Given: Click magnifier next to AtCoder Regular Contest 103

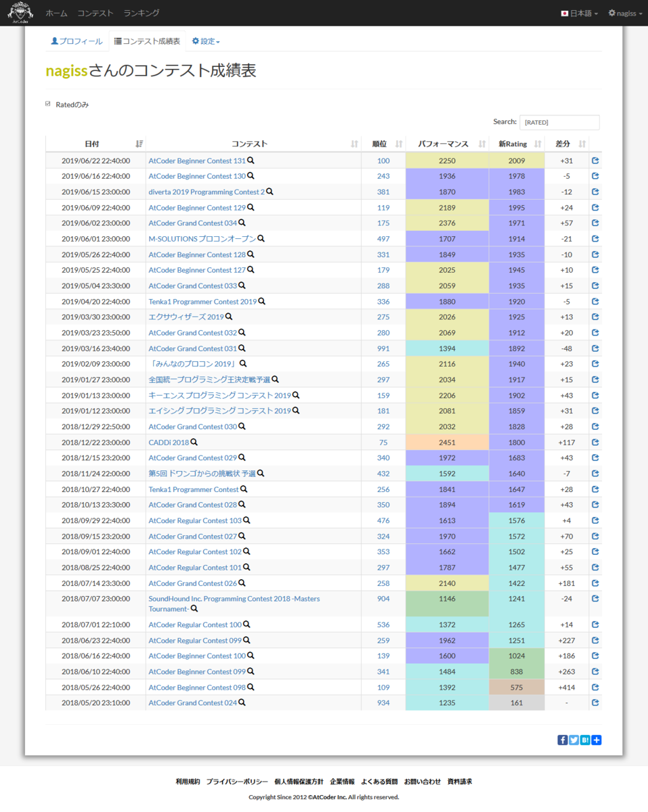Looking at the screenshot, I should (247, 520).
